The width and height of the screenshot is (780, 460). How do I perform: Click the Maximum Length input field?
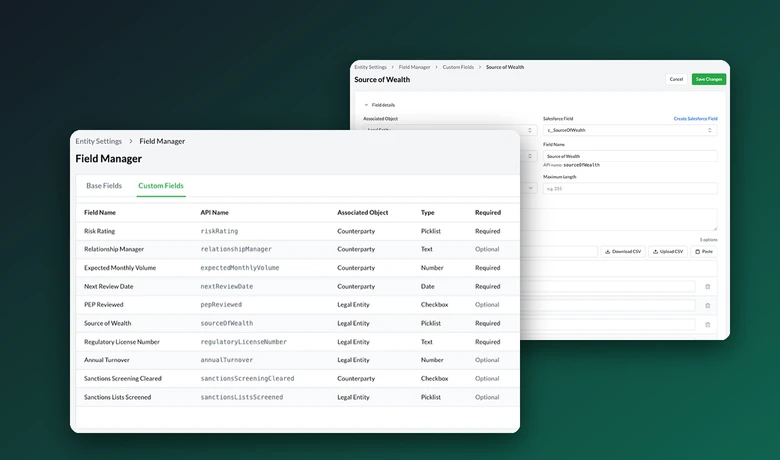point(630,188)
